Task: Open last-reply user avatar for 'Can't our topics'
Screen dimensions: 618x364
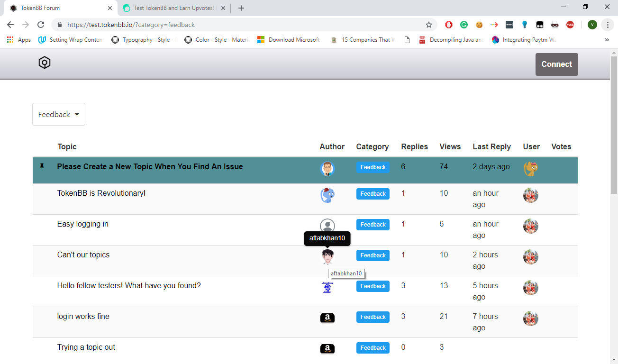Action: [x=531, y=257]
